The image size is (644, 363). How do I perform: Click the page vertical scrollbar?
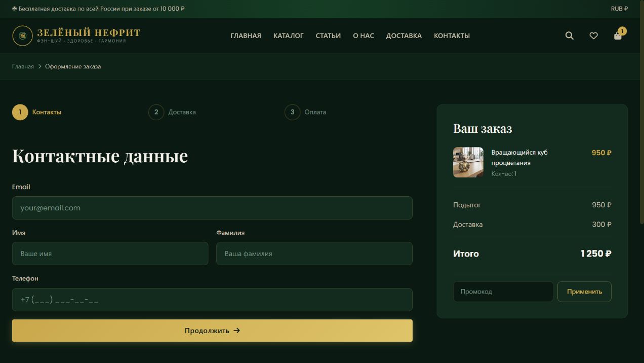tap(642, 112)
